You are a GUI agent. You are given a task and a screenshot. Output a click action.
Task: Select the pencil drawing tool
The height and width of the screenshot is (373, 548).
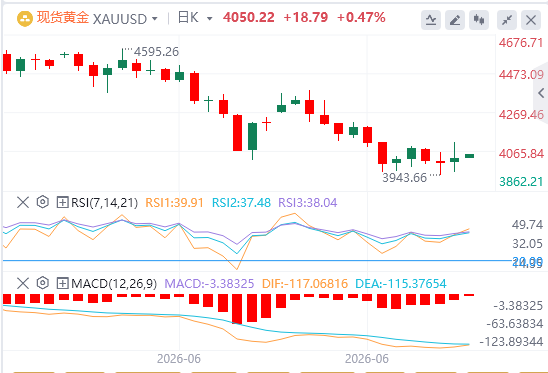[455, 20]
